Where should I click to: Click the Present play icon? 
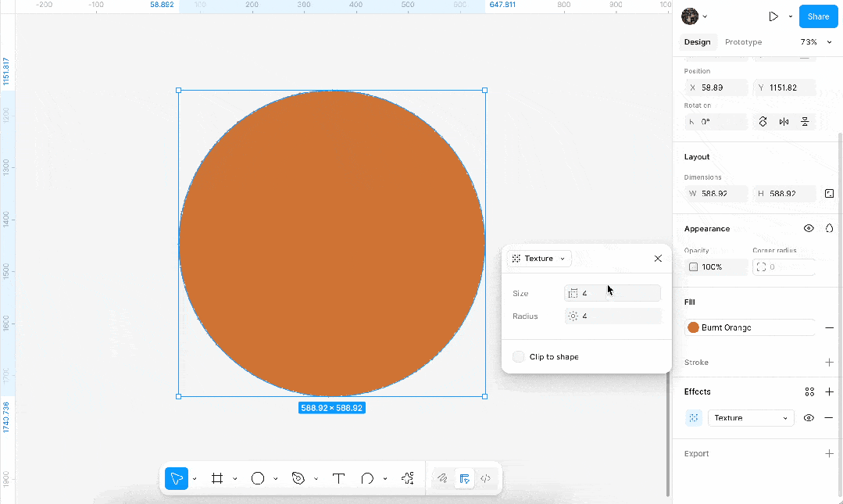(773, 16)
